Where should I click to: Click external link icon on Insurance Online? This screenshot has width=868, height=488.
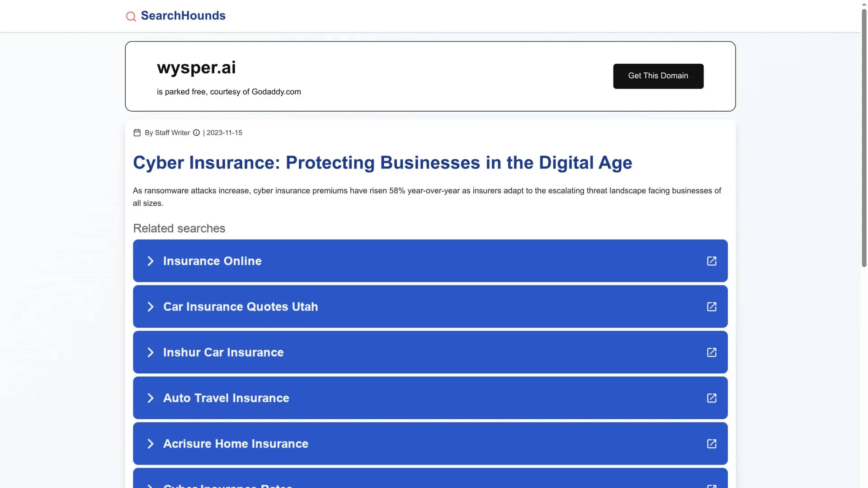[711, 261]
